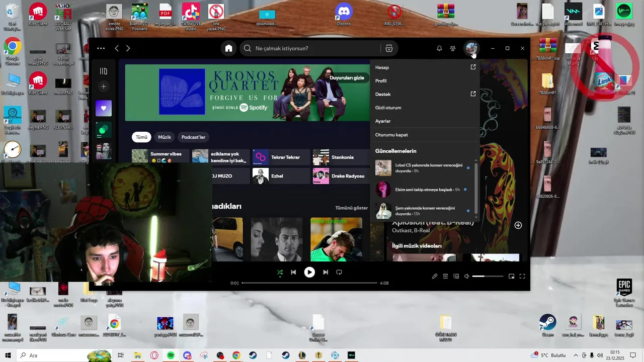The image size is (644, 362).
Task: Open the Elsim follow notification
Action: [423, 190]
